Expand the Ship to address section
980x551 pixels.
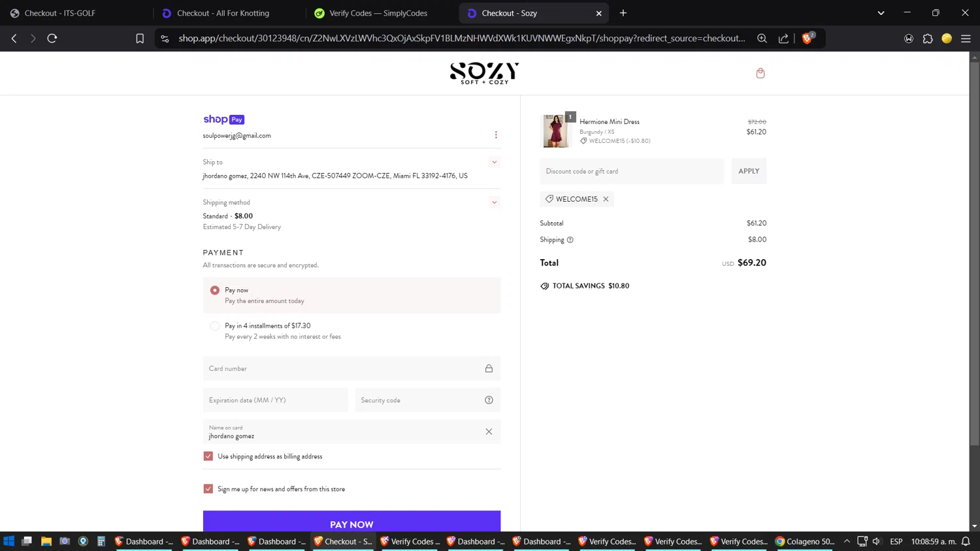click(495, 162)
